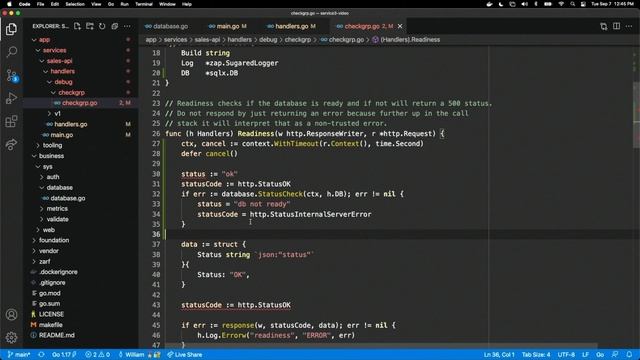Image resolution: width=640 pixels, height=360 pixels.
Task: Click the main branch in status bar
Action: pyautogui.click(x=19, y=354)
